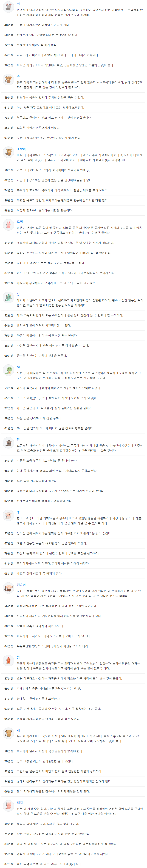147x868 pixels.
Task: Click the Rat zodiac icon
Action: [x=8, y=7]
